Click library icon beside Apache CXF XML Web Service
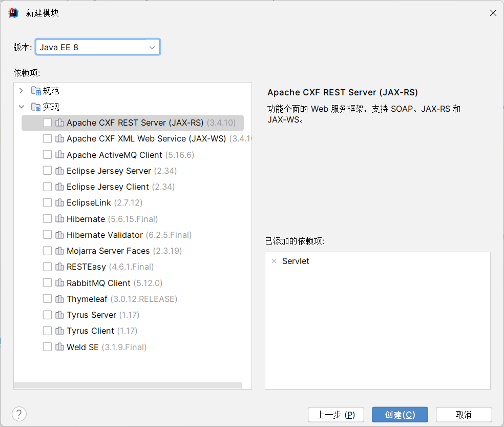Screen dimensions: 504x427 pyautogui.click(x=60, y=139)
